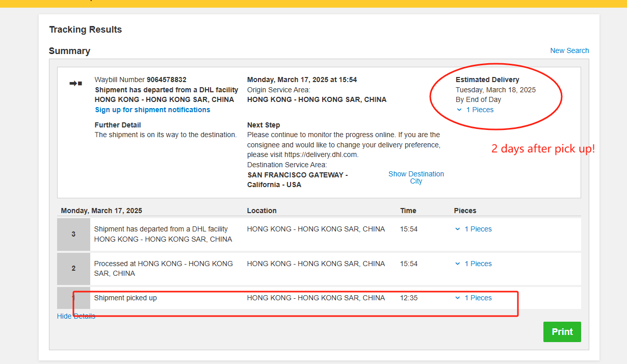627x364 pixels.
Task: Sign up for shipment notifications
Action: coord(152,110)
